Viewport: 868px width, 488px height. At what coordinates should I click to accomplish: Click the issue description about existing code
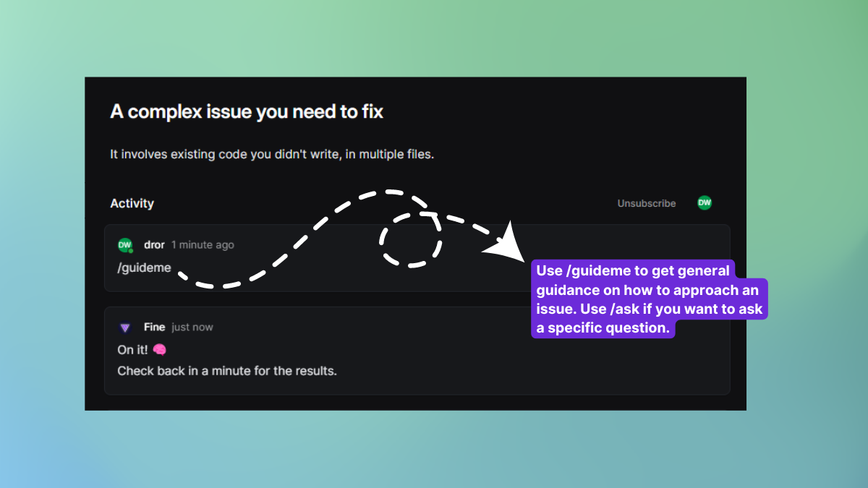tap(272, 154)
